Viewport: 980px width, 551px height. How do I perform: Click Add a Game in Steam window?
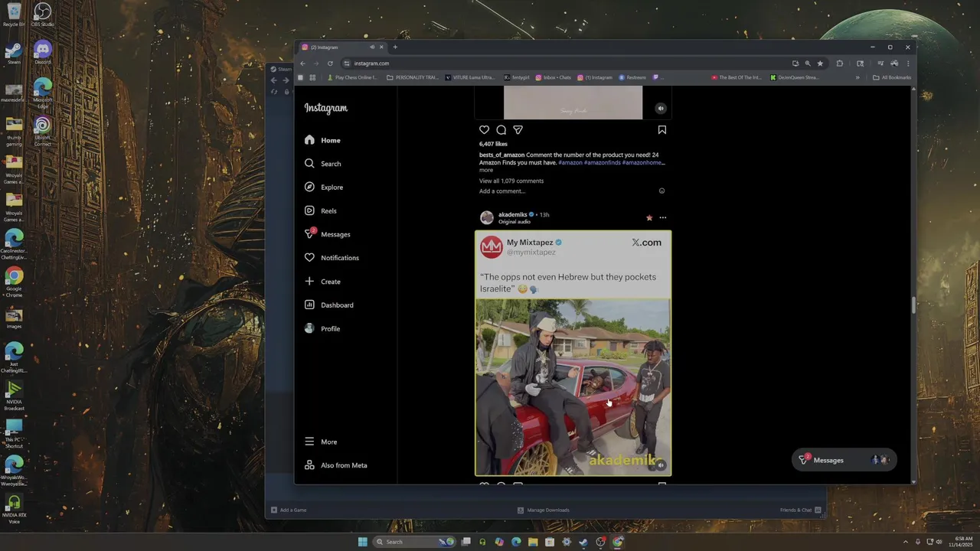(x=289, y=510)
